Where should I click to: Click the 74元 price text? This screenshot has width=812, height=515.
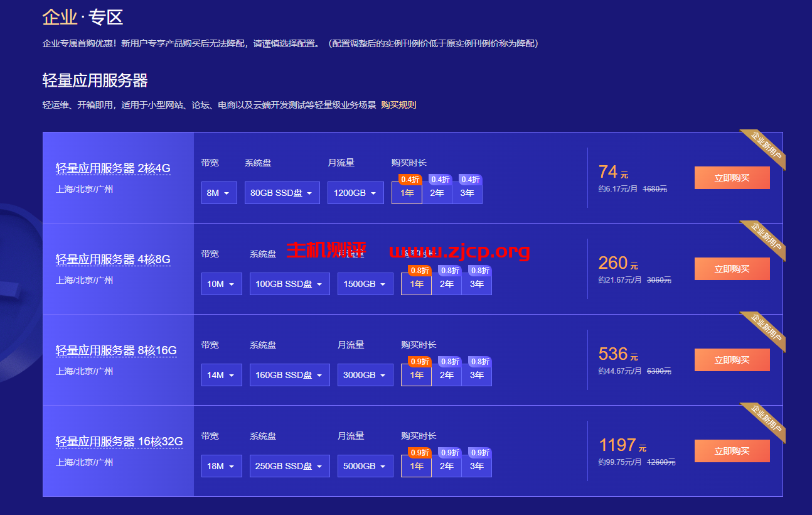coord(613,171)
